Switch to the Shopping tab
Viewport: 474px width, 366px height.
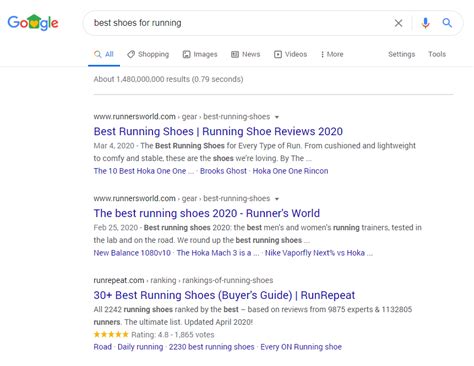(x=148, y=54)
